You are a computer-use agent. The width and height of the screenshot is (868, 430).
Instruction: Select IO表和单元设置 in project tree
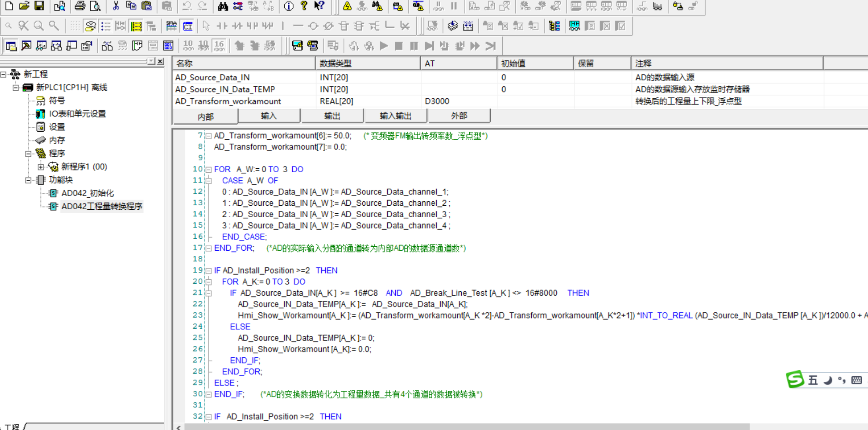point(77,114)
